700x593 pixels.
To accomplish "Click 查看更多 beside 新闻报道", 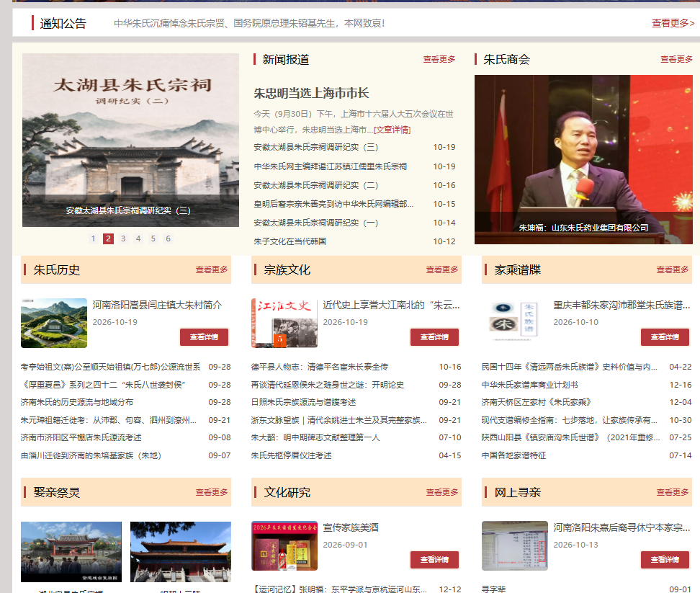I will pyautogui.click(x=439, y=59).
